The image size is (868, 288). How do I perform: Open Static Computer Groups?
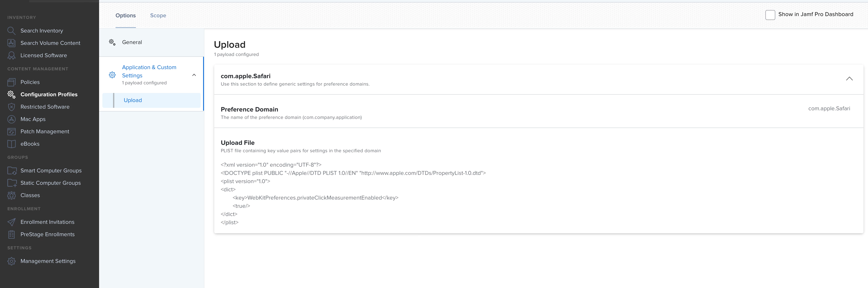point(51,183)
